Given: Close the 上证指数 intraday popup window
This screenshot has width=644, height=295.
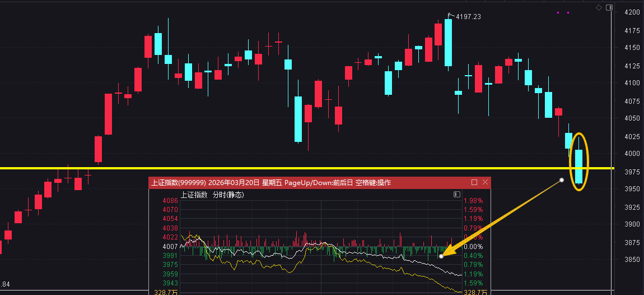Looking at the screenshot, I should pyautogui.click(x=485, y=182).
